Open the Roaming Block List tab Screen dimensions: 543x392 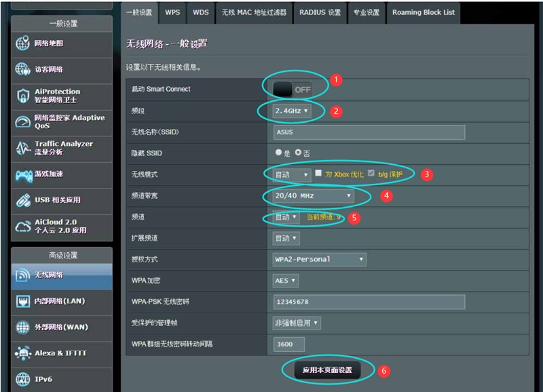coord(424,12)
